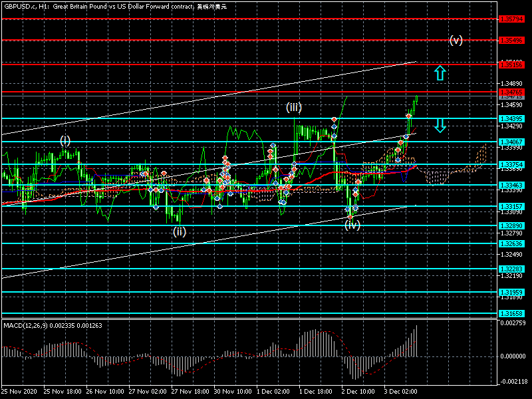Select the cyan up arrow object
This screenshot has height=399, width=532.
click(440, 73)
